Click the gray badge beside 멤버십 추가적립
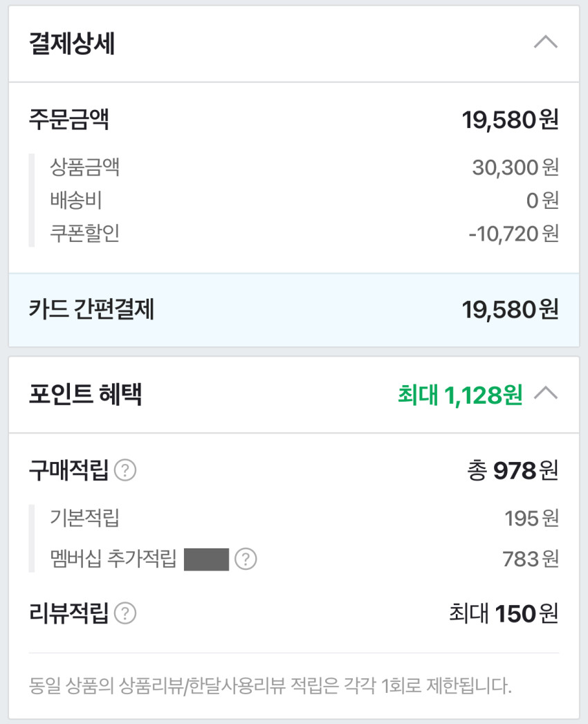The height and width of the screenshot is (724, 588). point(206,559)
